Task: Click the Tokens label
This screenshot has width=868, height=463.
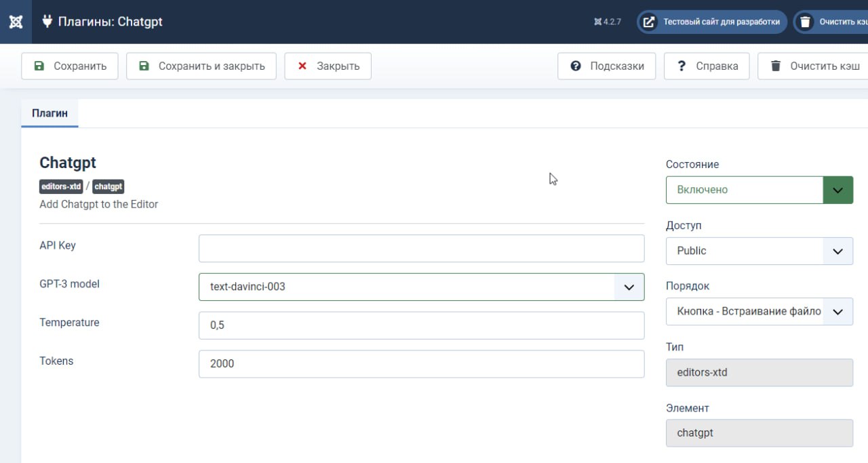Action: coord(56,361)
